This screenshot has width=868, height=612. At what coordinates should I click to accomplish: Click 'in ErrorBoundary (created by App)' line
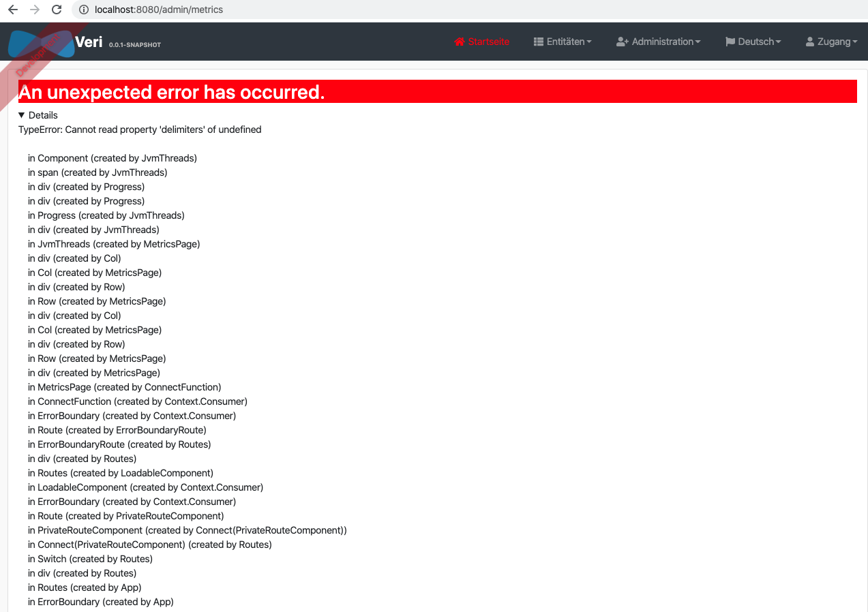pos(101,602)
